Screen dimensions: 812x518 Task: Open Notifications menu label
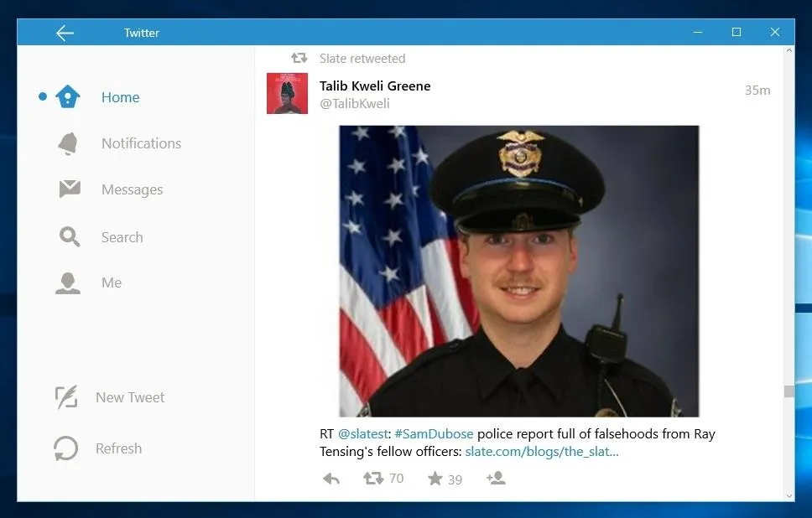click(x=142, y=143)
